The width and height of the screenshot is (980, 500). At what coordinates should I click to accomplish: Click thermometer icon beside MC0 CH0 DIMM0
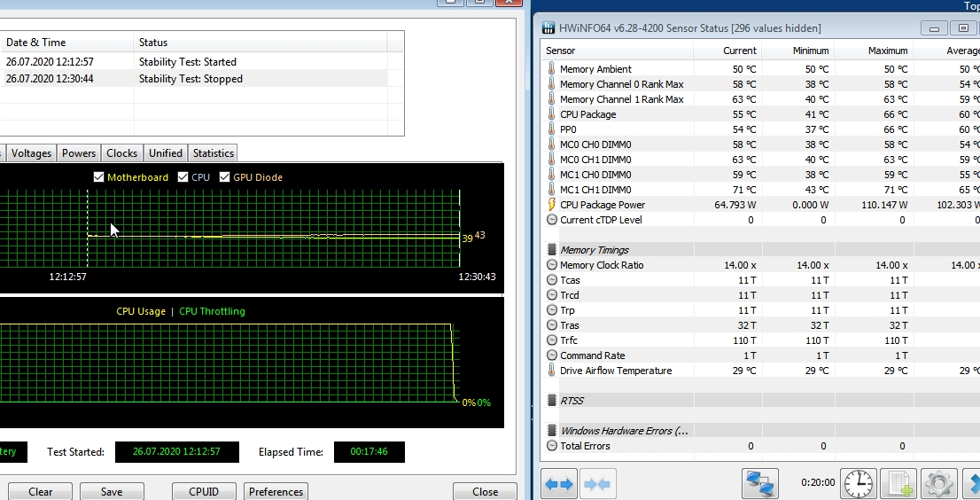point(551,144)
